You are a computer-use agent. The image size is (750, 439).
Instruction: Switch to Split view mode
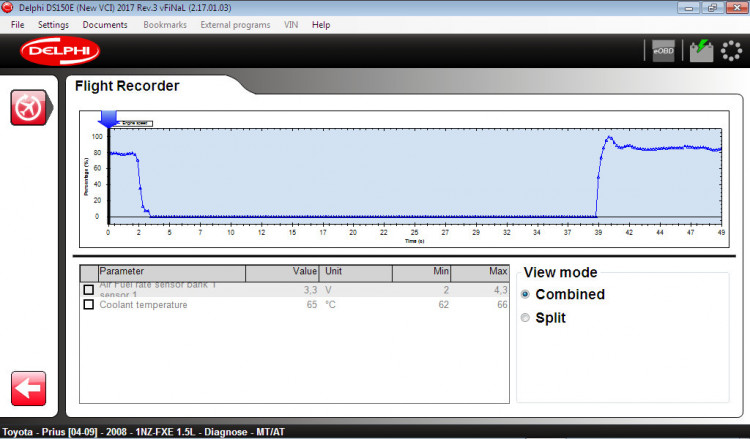click(x=526, y=318)
